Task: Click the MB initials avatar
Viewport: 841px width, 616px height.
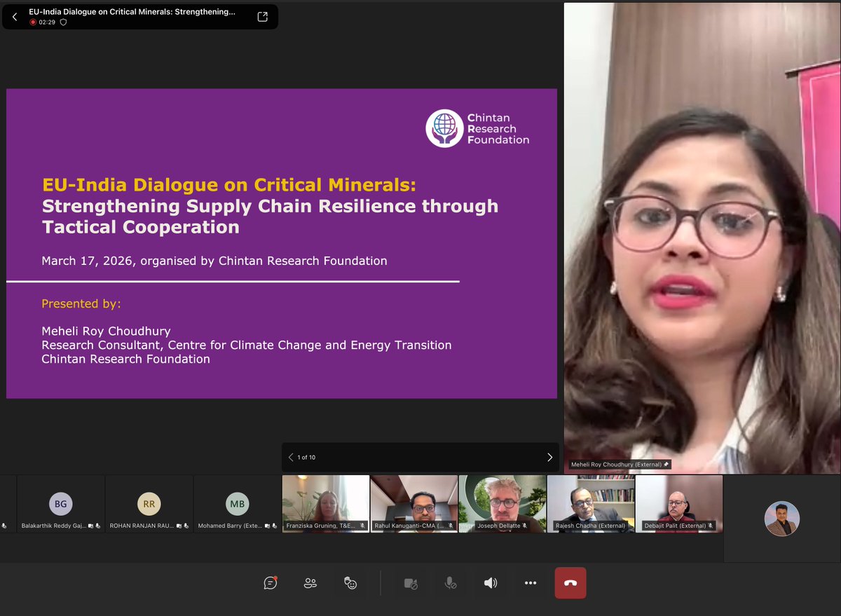Action: coord(237,503)
